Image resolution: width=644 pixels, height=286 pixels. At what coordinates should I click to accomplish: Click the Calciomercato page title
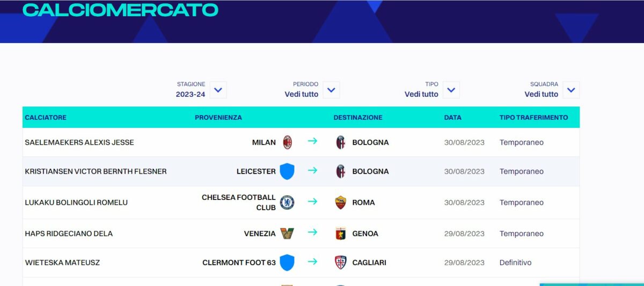pos(120,9)
